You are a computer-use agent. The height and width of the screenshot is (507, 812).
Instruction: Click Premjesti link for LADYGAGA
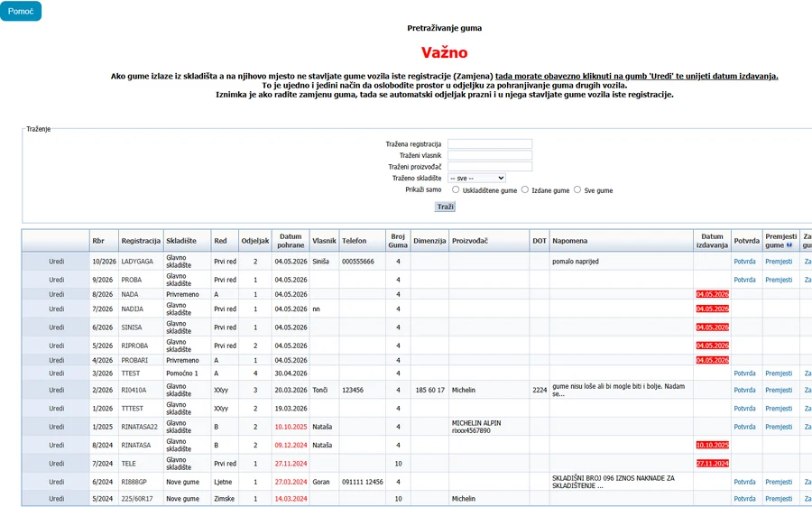[x=779, y=262]
